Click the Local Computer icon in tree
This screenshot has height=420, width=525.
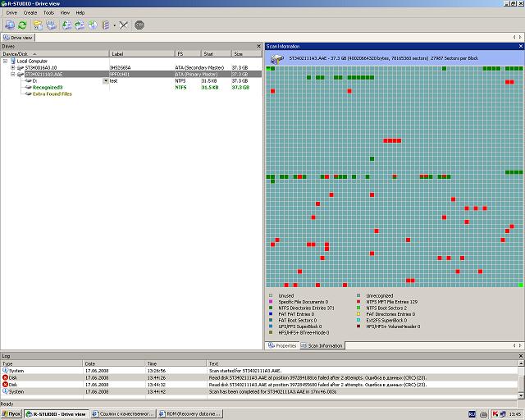(13, 61)
